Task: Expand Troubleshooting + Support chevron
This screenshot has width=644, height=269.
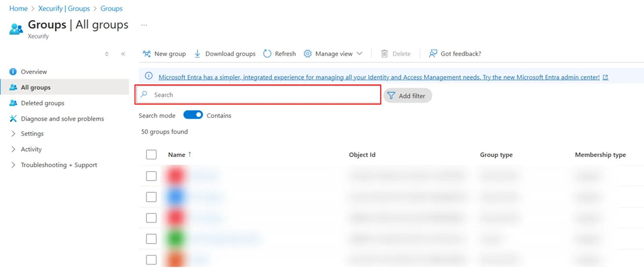Action: click(13, 165)
